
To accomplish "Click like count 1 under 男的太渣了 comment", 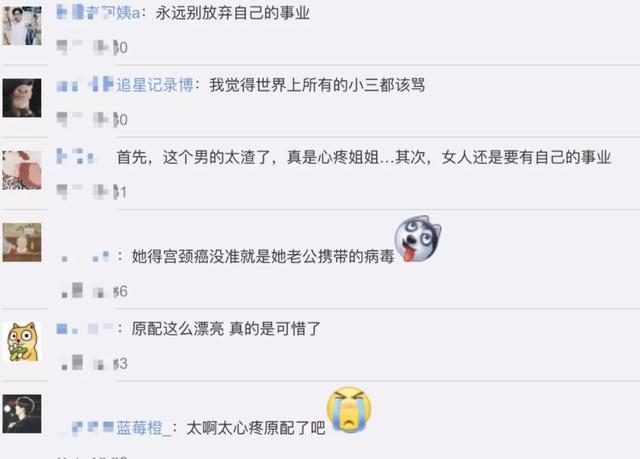I will [120, 192].
